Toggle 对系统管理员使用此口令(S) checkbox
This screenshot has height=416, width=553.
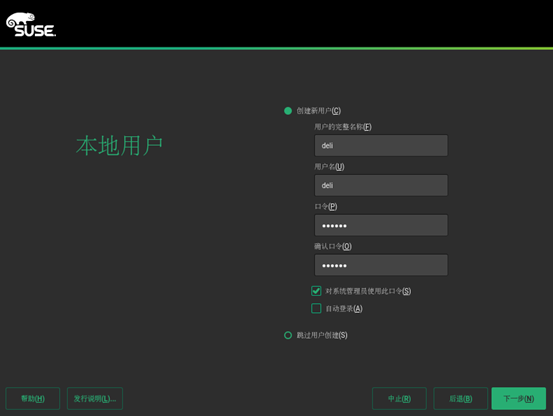click(316, 291)
